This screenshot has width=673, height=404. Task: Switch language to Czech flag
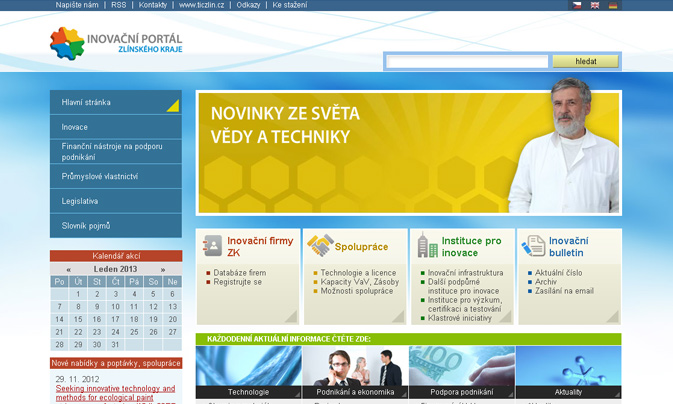[576, 5]
